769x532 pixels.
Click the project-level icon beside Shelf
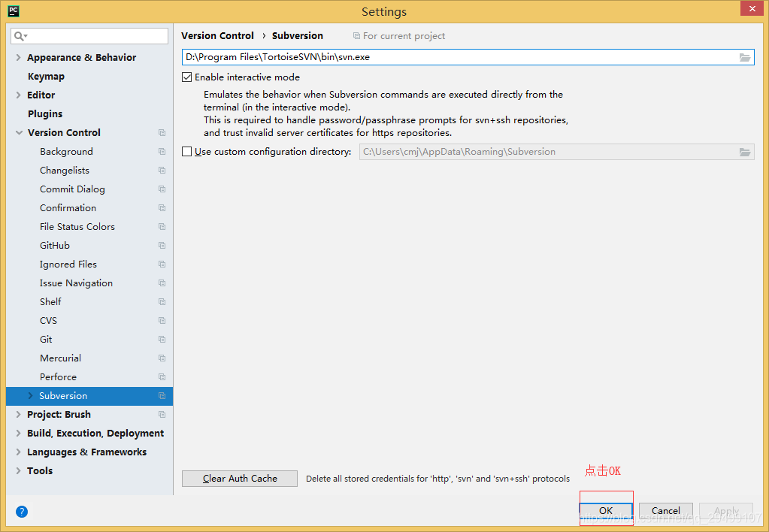(x=162, y=301)
